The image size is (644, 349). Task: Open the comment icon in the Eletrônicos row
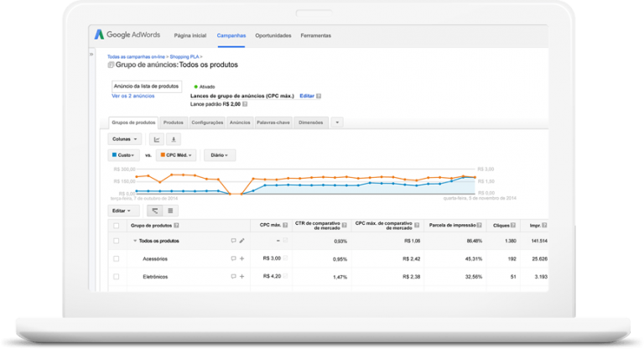(x=233, y=277)
